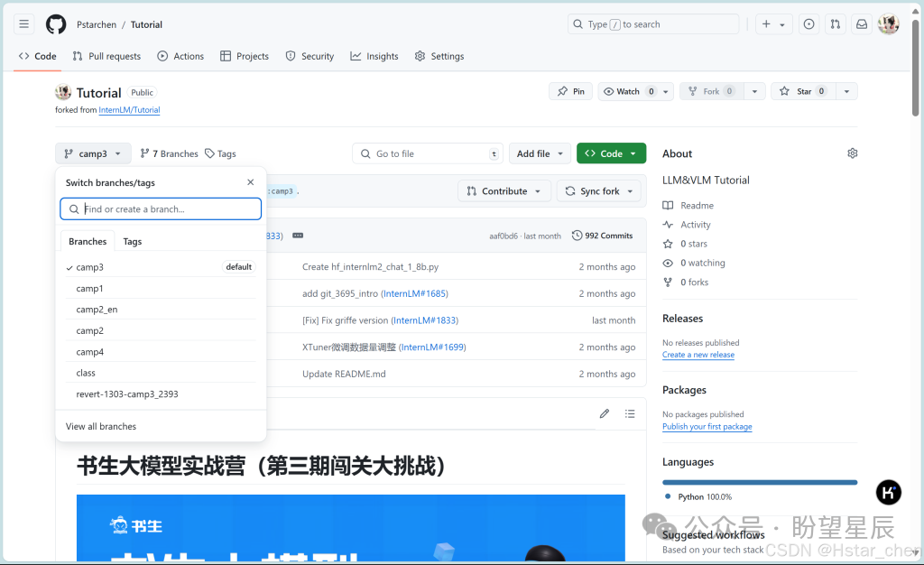Switch to the camp2_en branch
924x565 pixels.
tap(161, 310)
